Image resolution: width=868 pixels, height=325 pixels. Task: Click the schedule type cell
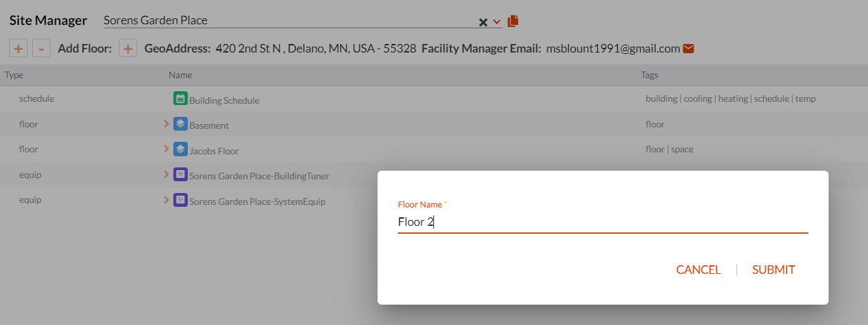(37, 98)
